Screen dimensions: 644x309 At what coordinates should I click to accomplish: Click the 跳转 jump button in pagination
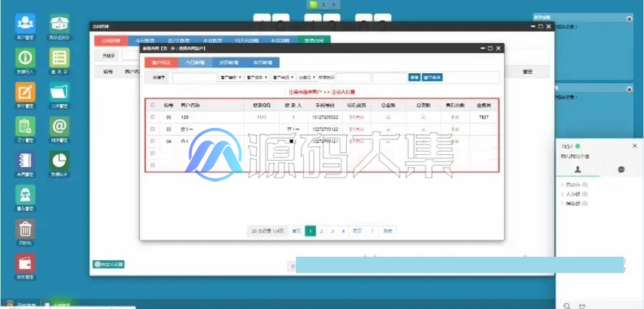pos(388,231)
